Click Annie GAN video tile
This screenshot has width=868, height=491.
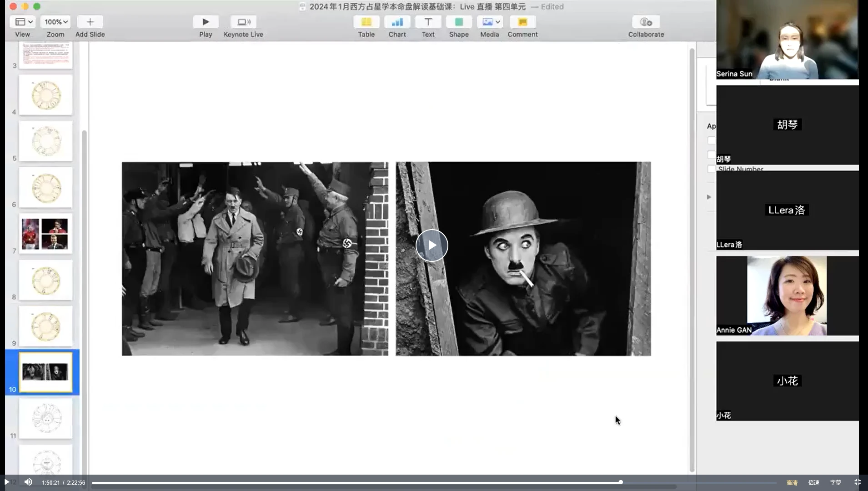click(x=787, y=296)
